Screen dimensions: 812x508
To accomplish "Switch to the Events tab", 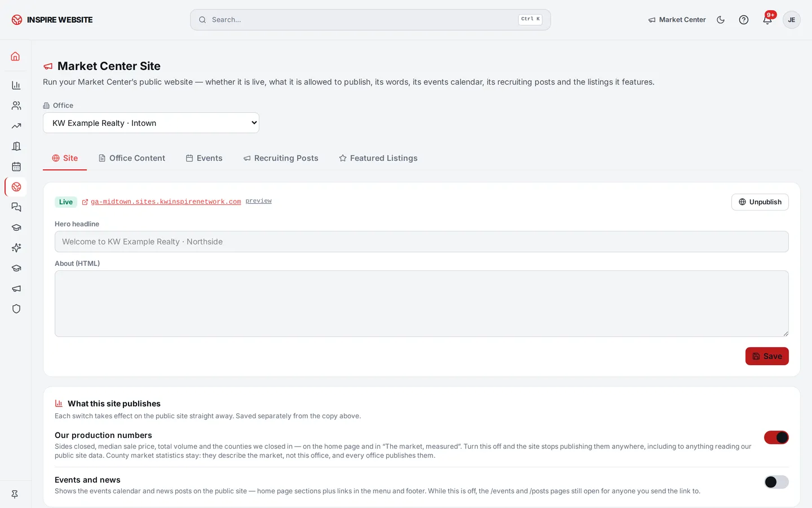I will (x=204, y=158).
